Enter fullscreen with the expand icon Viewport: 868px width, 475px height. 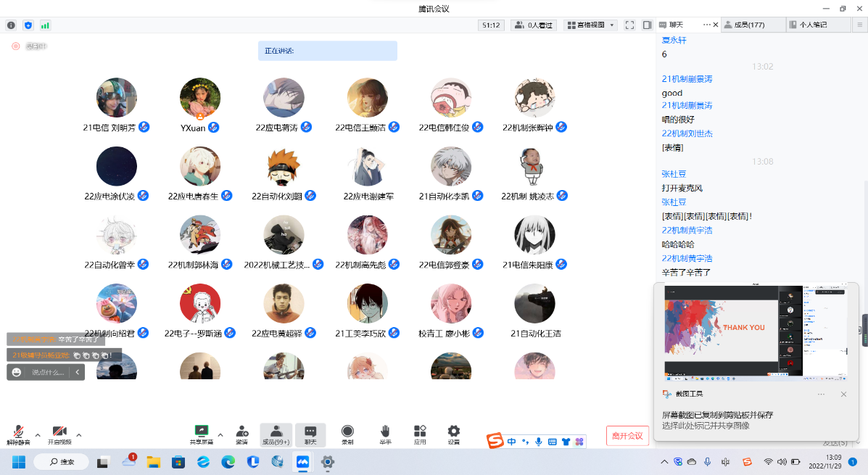(x=629, y=25)
